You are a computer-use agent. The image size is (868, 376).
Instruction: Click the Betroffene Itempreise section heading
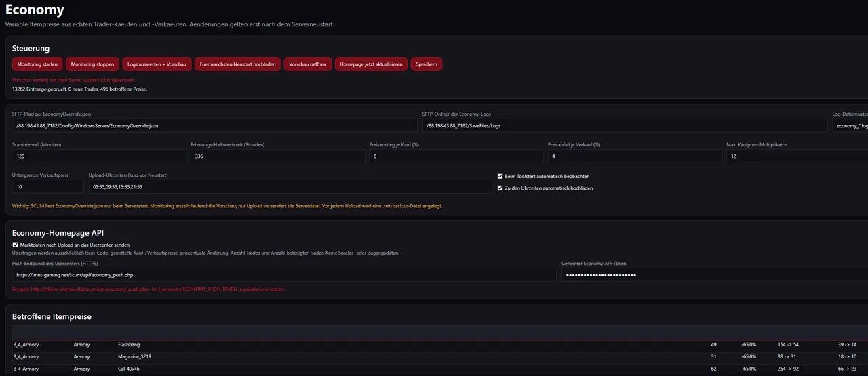point(52,316)
